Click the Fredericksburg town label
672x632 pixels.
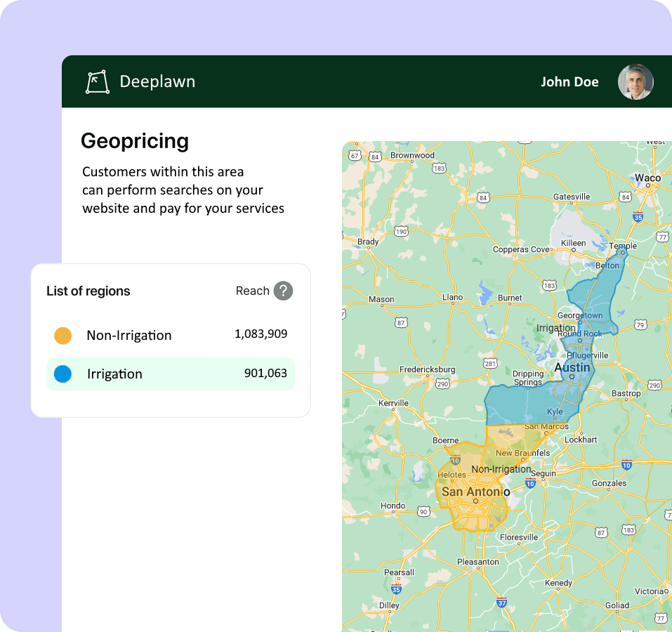click(x=427, y=369)
